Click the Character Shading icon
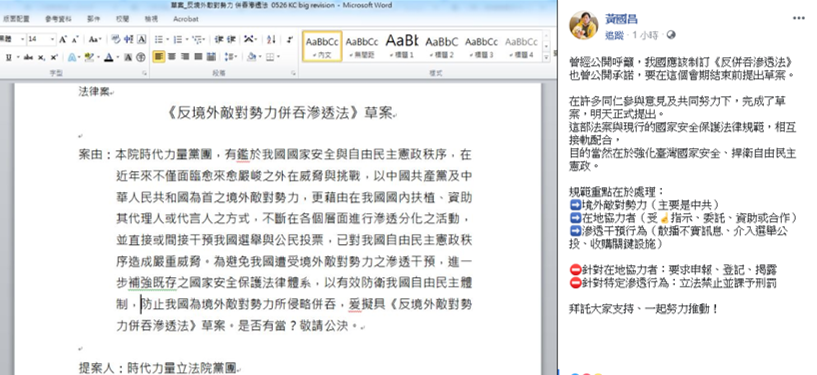 pos(128,57)
